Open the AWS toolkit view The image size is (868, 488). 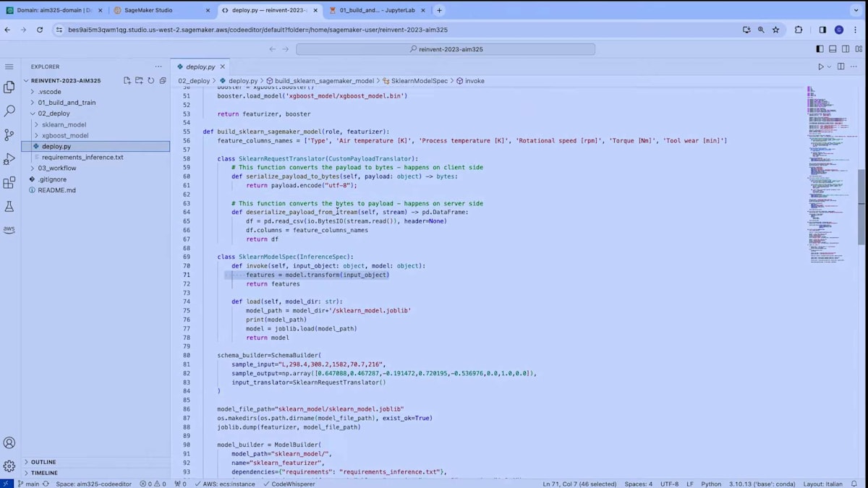tap(9, 230)
